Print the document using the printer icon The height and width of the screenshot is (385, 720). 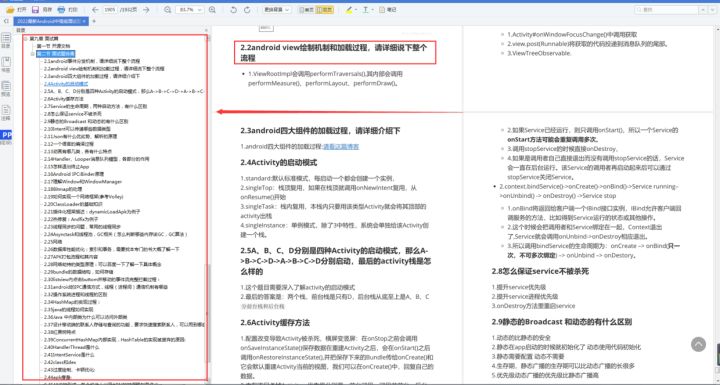[61, 10]
